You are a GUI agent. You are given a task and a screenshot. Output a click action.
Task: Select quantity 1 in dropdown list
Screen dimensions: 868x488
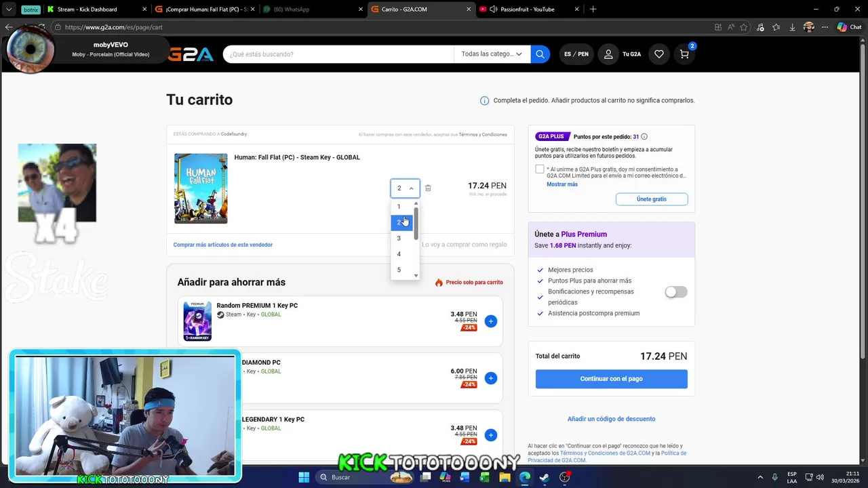[401, 207]
